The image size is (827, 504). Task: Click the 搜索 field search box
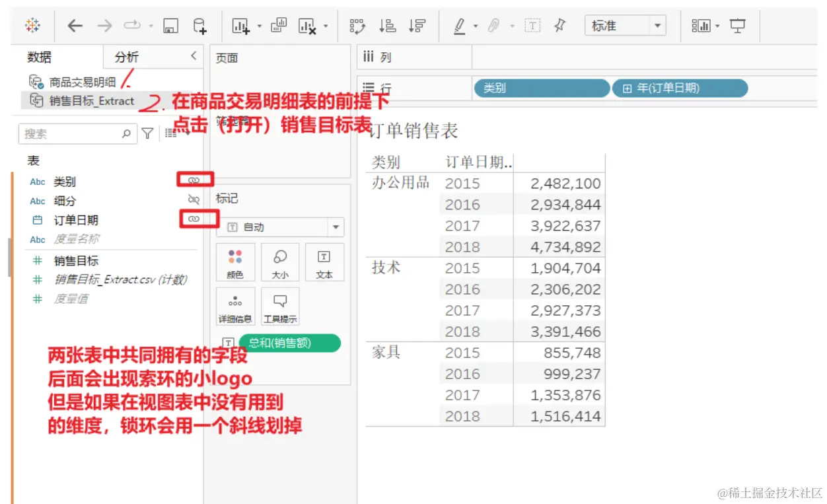77,133
